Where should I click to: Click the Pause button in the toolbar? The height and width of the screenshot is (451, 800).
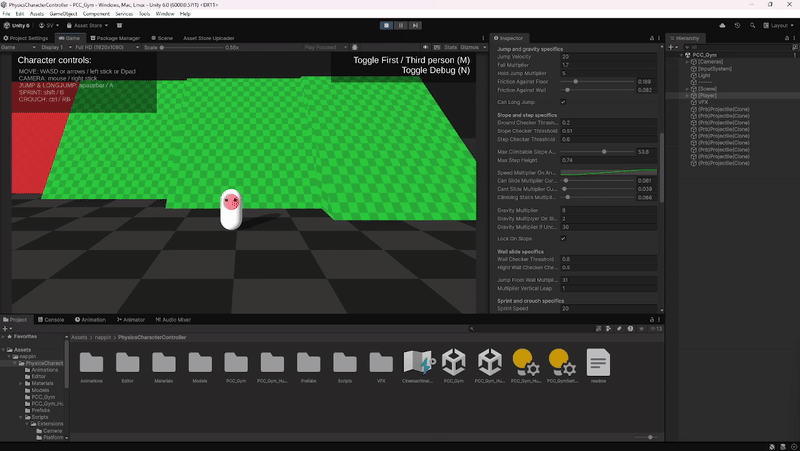click(401, 25)
